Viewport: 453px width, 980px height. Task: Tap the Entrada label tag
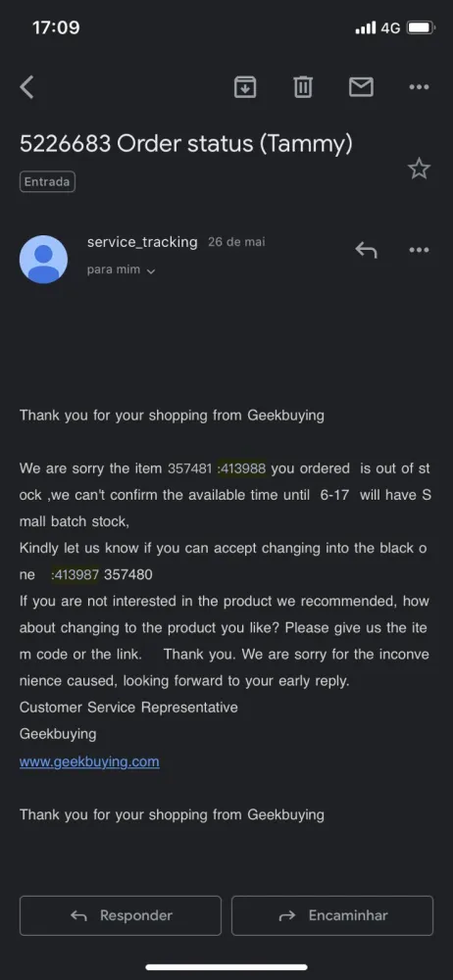tap(47, 182)
